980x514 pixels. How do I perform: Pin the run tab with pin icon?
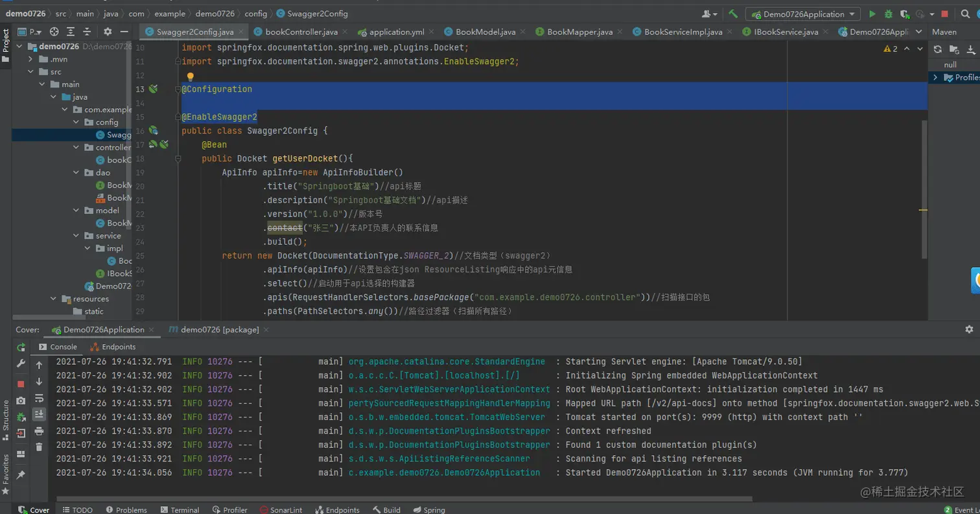(x=21, y=474)
